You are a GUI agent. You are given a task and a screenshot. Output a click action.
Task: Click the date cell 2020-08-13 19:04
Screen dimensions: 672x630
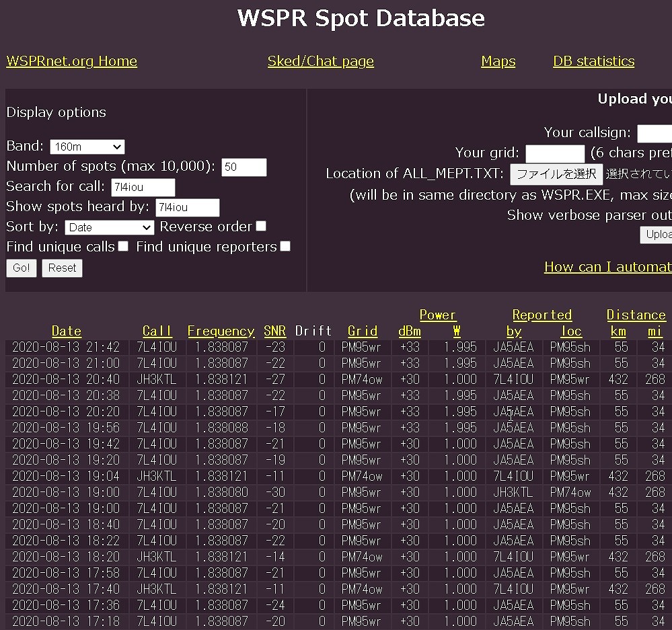[66, 476]
